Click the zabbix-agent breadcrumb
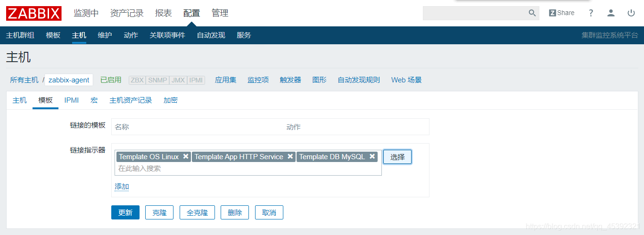 pos(69,80)
